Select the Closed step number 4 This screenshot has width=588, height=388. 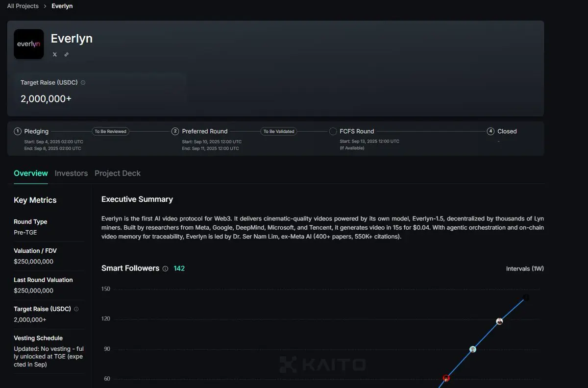[490, 131]
